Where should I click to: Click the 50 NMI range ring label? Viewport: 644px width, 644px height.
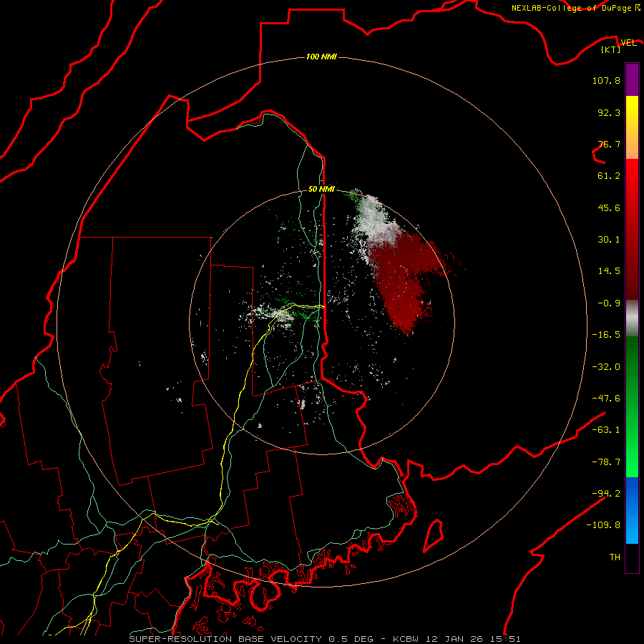coord(321,189)
